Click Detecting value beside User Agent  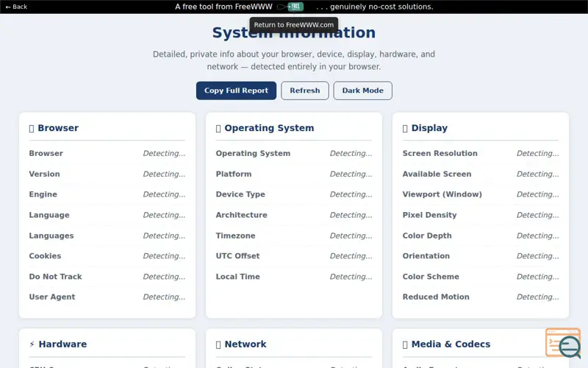164,297
